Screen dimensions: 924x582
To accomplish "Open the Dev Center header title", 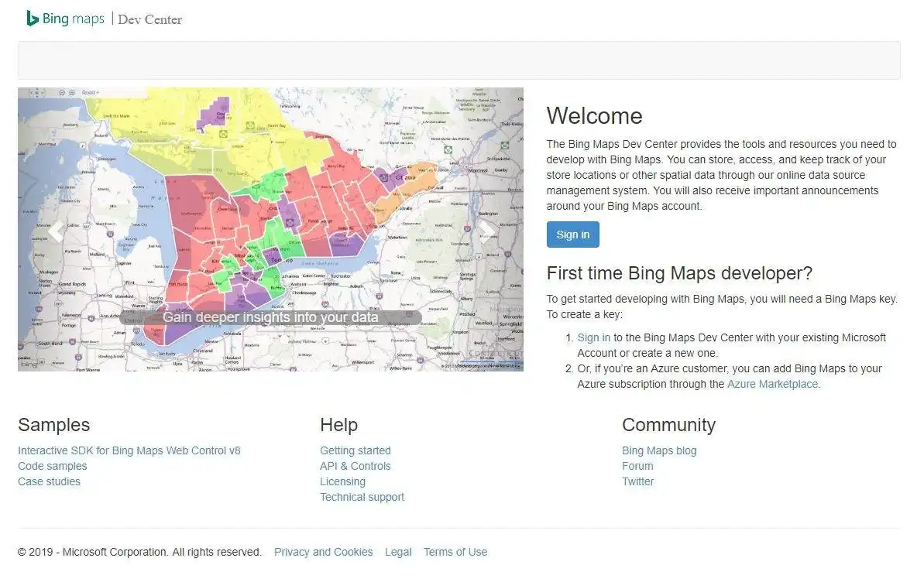I will [x=149, y=19].
